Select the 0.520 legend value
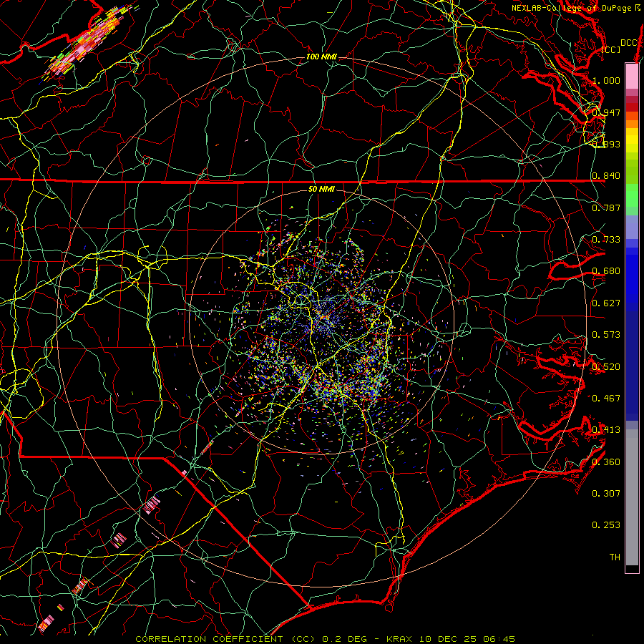 (606, 367)
